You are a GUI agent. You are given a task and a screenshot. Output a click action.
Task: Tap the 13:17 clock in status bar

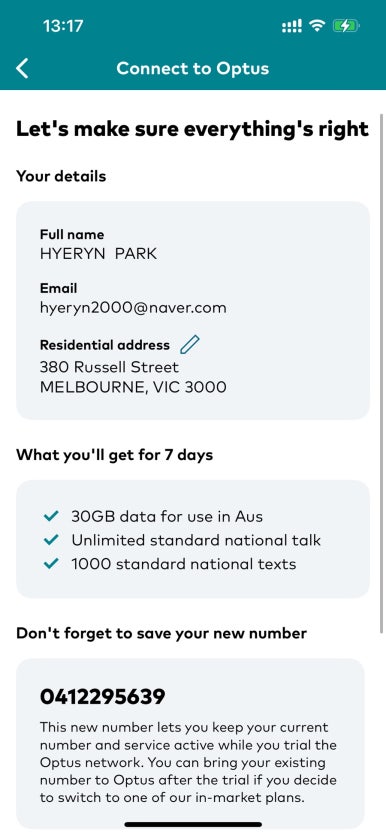pos(63,26)
